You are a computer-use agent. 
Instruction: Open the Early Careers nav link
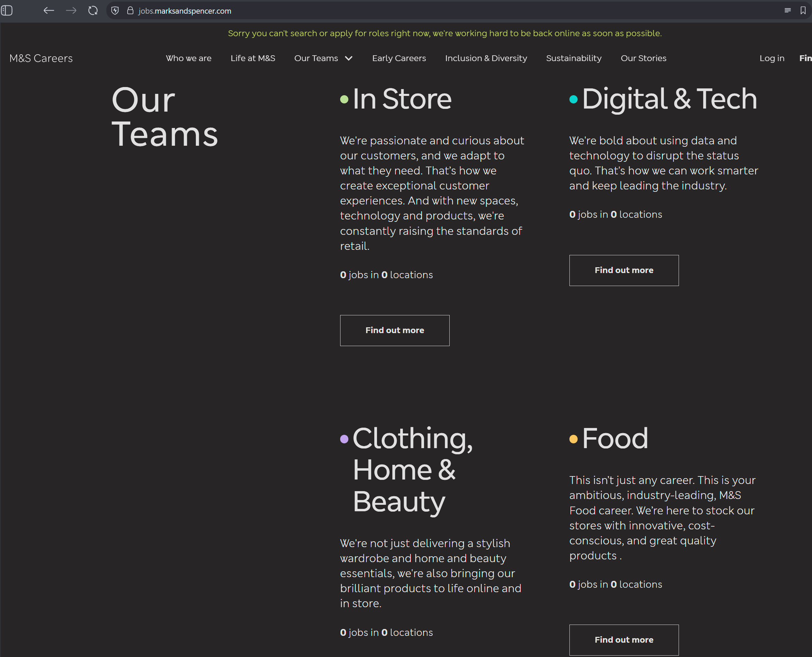coord(399,58)
